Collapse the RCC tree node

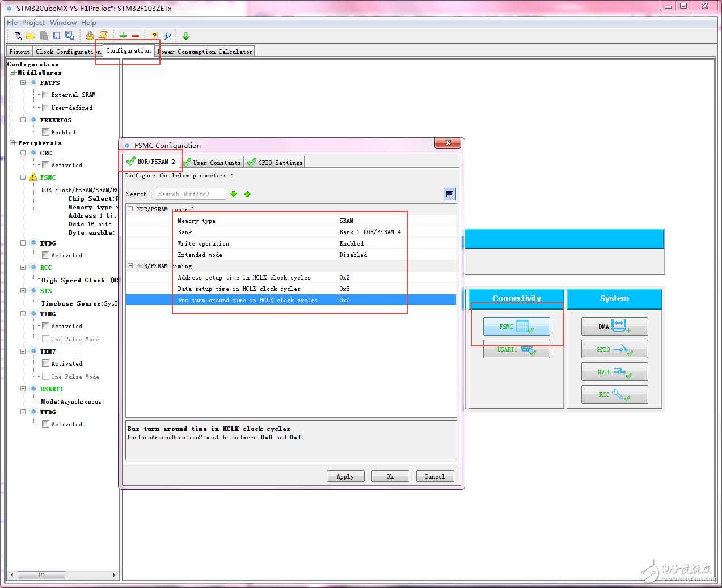23,267
